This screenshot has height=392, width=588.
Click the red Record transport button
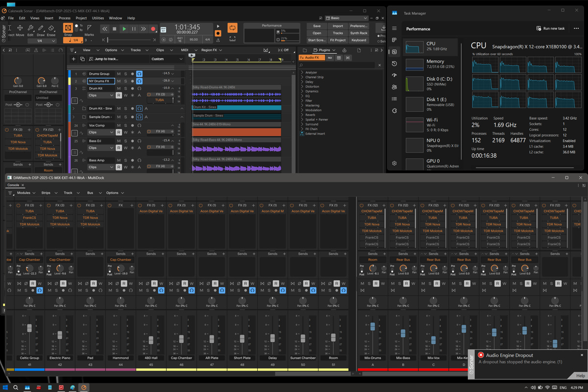click(153, 29)
